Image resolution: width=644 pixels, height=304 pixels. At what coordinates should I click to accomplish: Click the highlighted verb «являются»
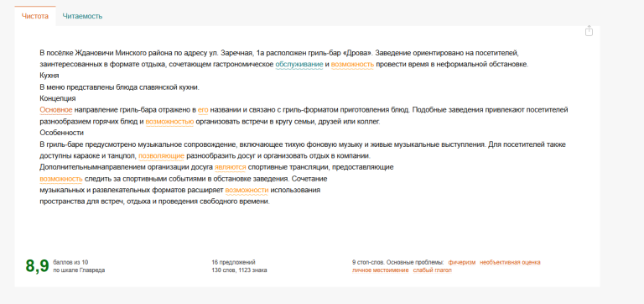[230, 167]
